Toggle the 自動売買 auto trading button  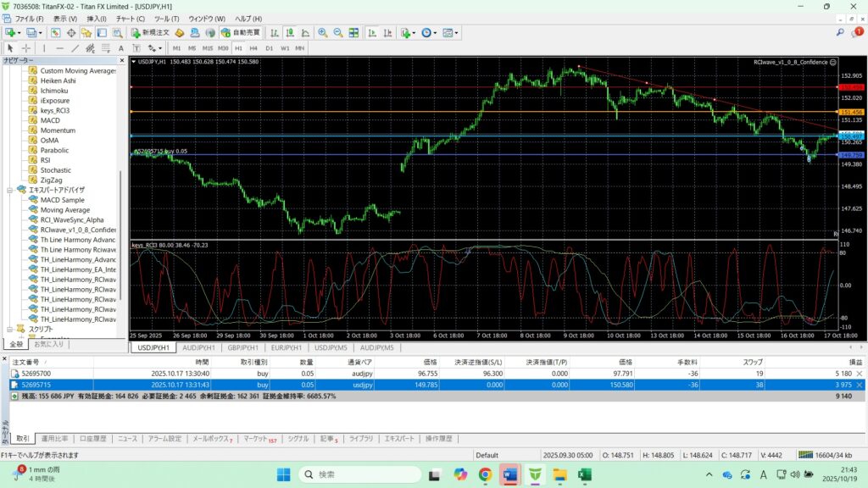click(x=240, y=32)
